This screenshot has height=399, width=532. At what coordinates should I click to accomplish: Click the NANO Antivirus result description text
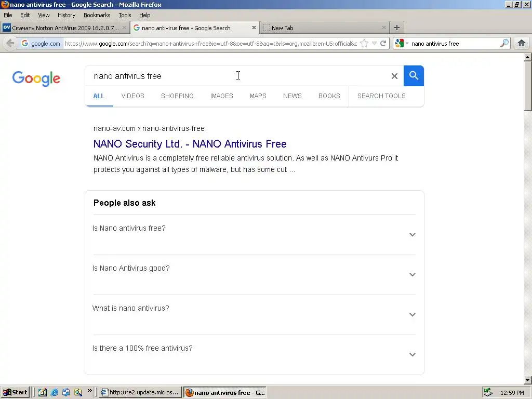(x=246, y=164)
